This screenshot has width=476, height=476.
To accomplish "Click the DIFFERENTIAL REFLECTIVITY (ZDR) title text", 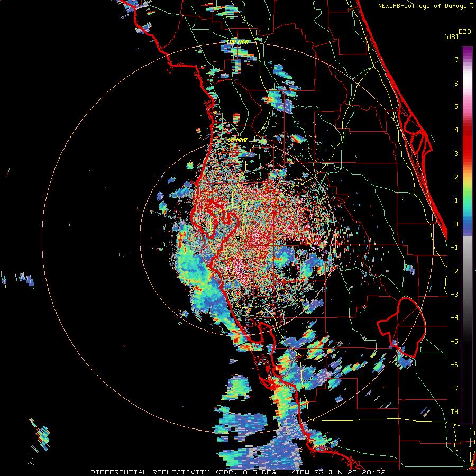I will [x=165, y=472].
